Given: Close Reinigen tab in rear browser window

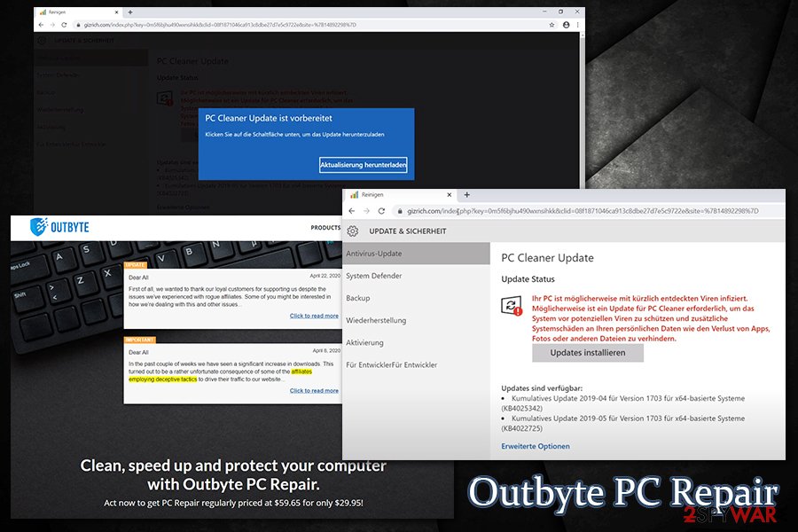Looking at the screenshot, I should click(x=116, y=12).
